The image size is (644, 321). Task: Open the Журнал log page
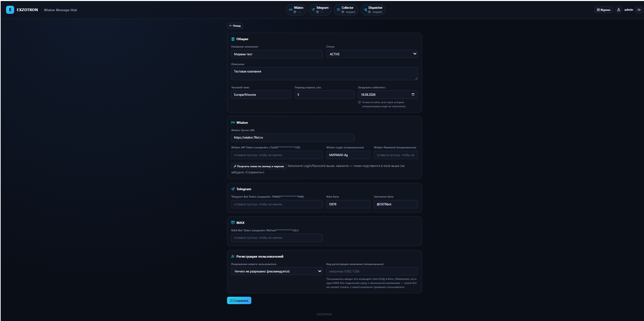click(604, 10)
